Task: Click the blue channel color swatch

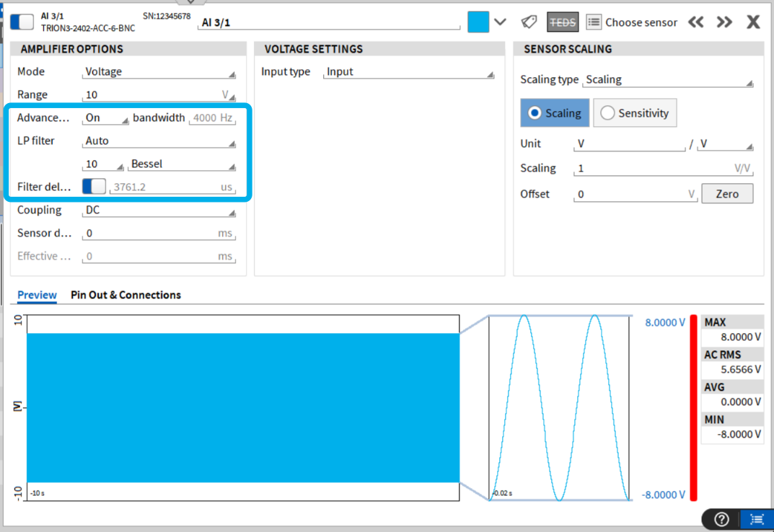Action: (x=478, y=22)
